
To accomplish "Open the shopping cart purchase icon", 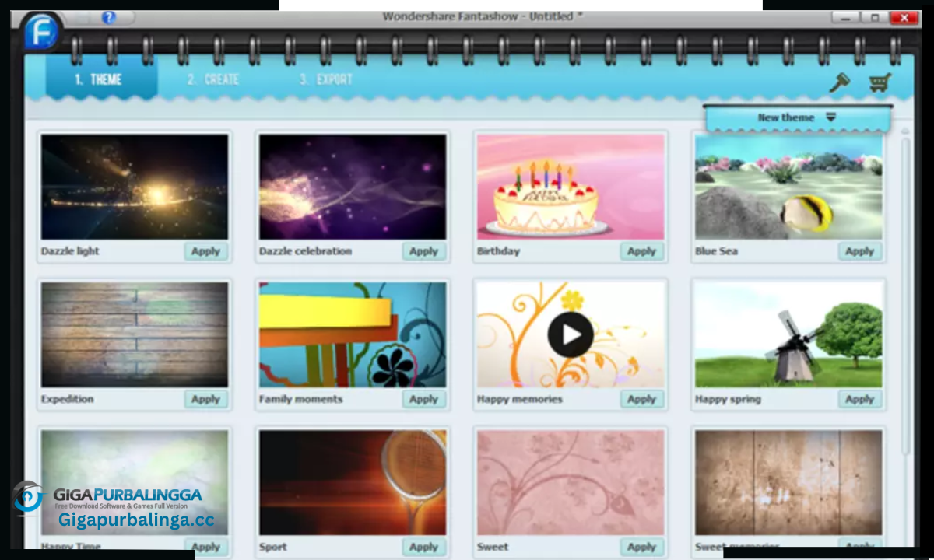I will [x=880, y=82].
